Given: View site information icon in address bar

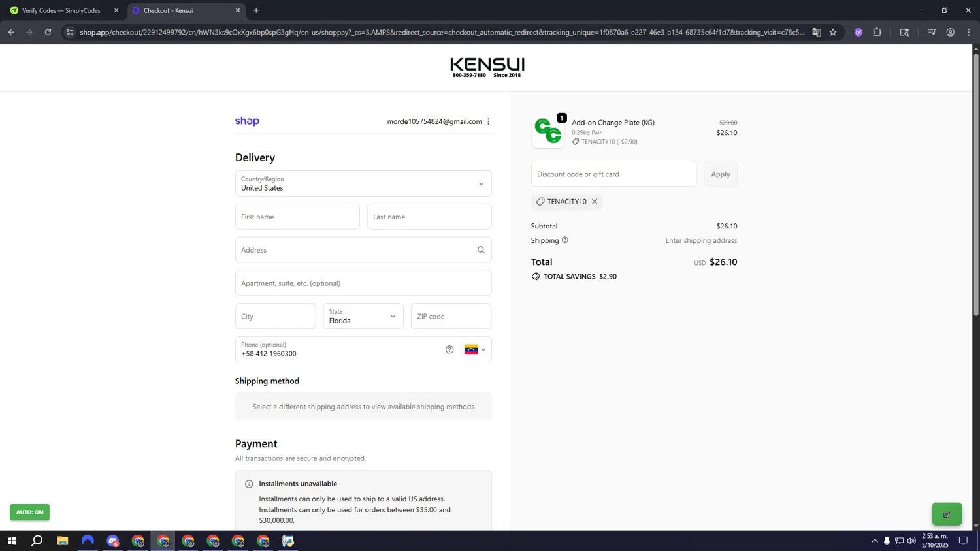Looking at the screenshot, I should (70, 32).
